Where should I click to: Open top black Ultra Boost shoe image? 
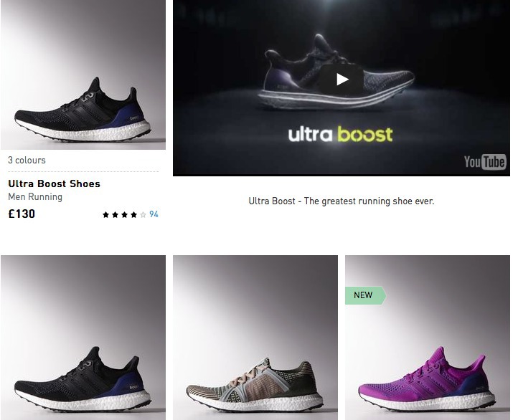[83, 75]
